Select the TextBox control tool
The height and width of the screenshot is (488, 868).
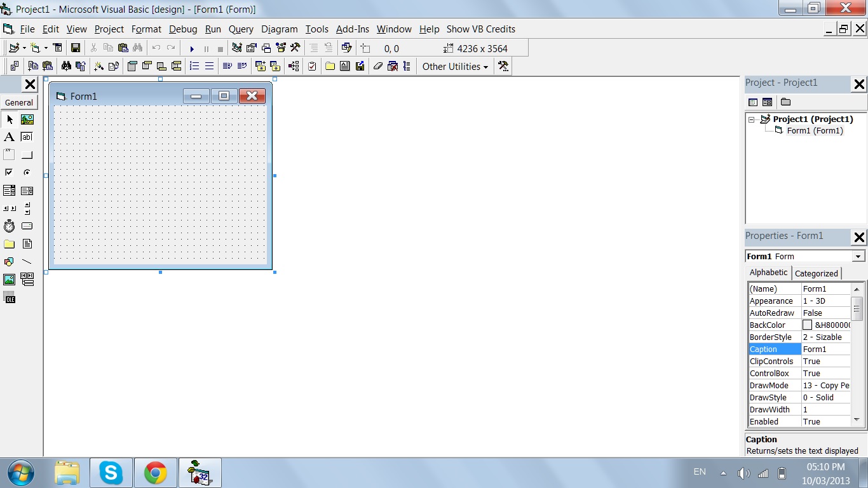27,137
